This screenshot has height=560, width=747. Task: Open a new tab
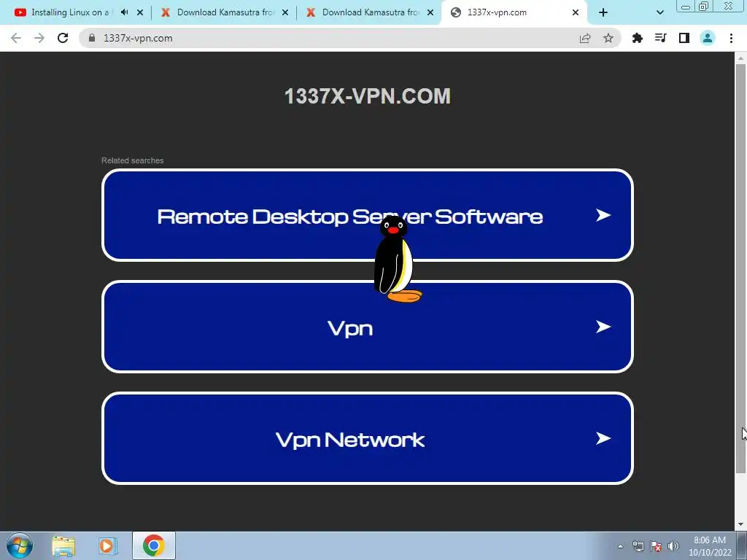(x=603, y=13)
